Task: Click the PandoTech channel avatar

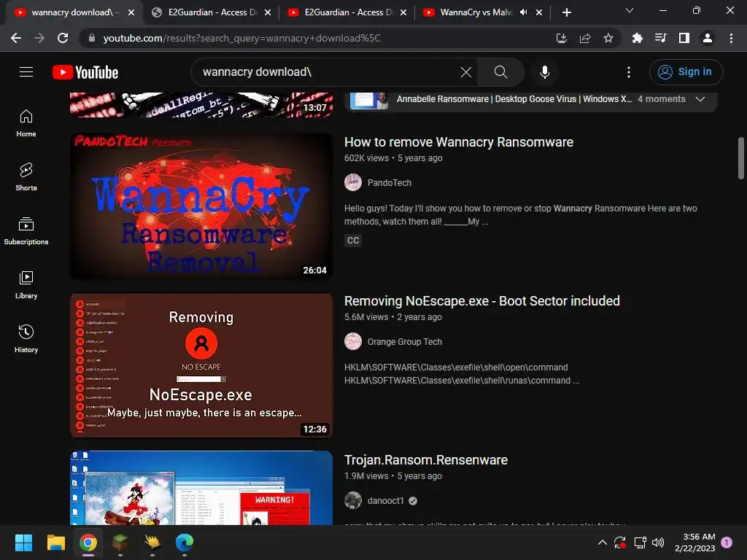Action: [353, 182]
